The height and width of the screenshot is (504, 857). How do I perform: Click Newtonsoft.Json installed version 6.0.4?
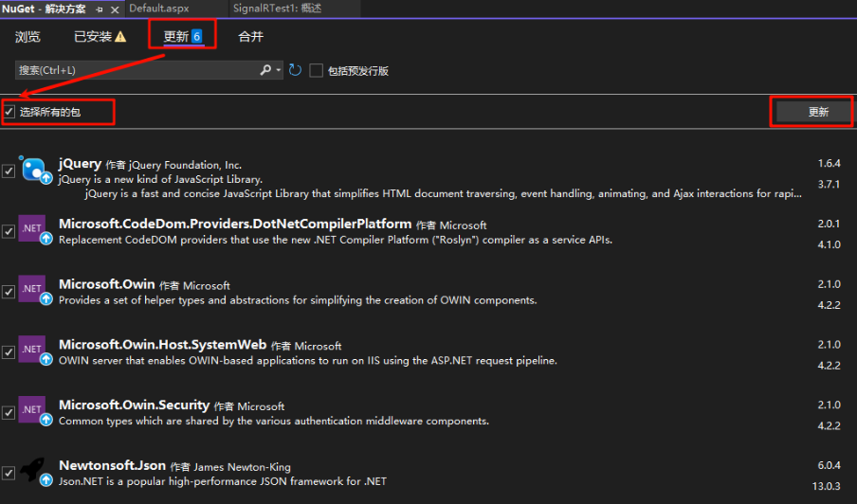829,465
